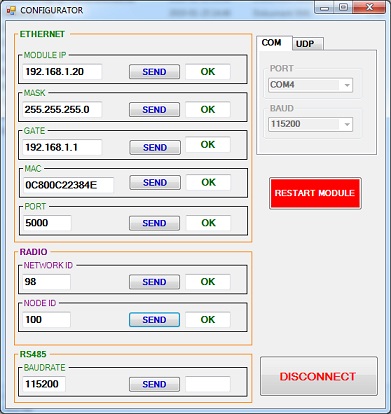Send the RS485 BAUDRATE value
391x414 pixels.
coord(154,384)
